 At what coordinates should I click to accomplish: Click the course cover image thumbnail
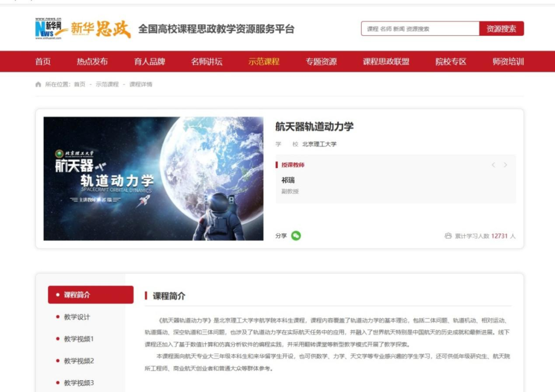[153, 179]
